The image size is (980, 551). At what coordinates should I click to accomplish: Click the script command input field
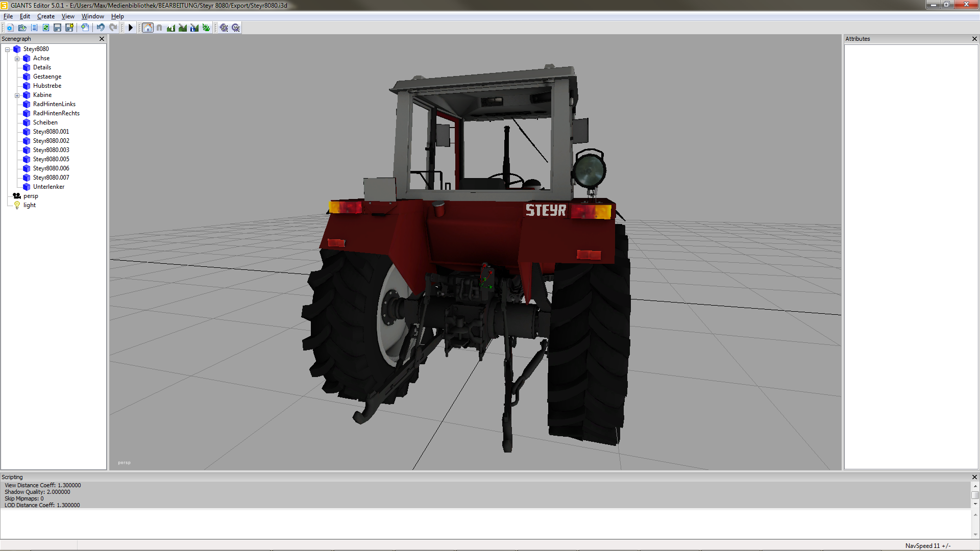point(485,524)
